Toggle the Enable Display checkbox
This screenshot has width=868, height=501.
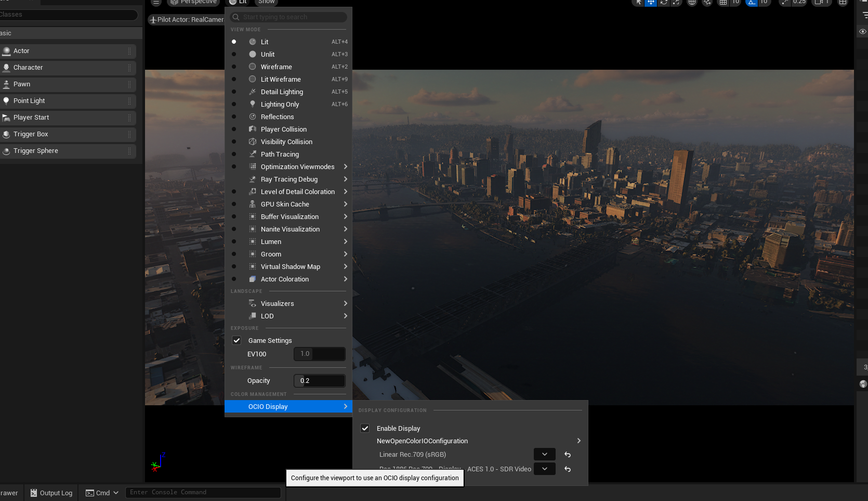365,428
